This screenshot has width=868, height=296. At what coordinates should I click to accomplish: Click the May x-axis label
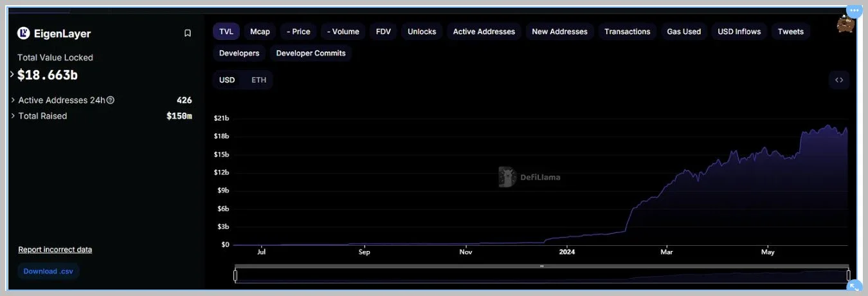click(x=768, y=252)
